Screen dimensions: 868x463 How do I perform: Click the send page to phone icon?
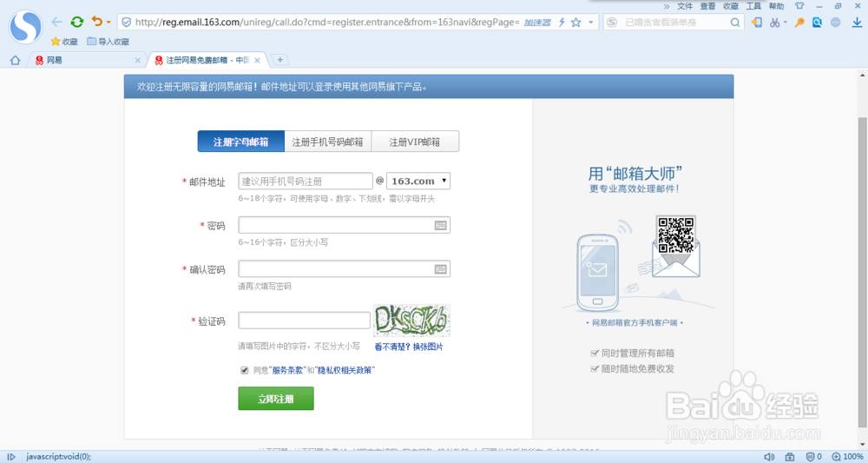pos(756,23)
